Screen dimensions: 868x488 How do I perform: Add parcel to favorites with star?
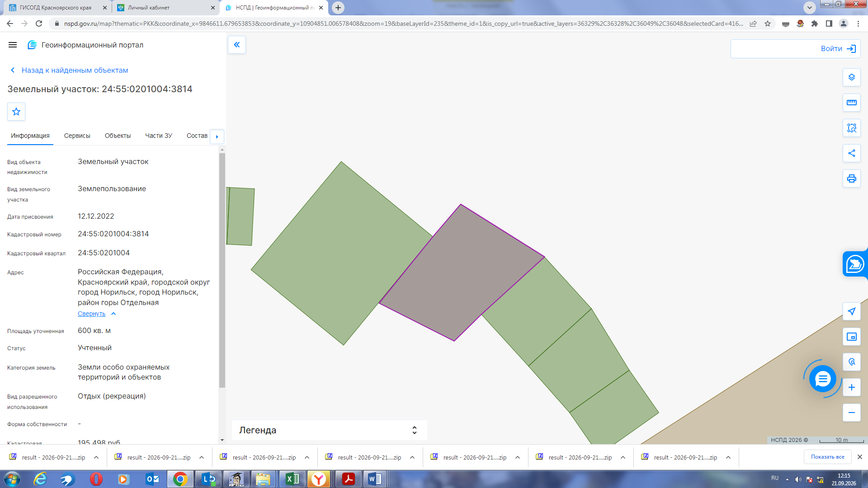[x=16, y=112]
